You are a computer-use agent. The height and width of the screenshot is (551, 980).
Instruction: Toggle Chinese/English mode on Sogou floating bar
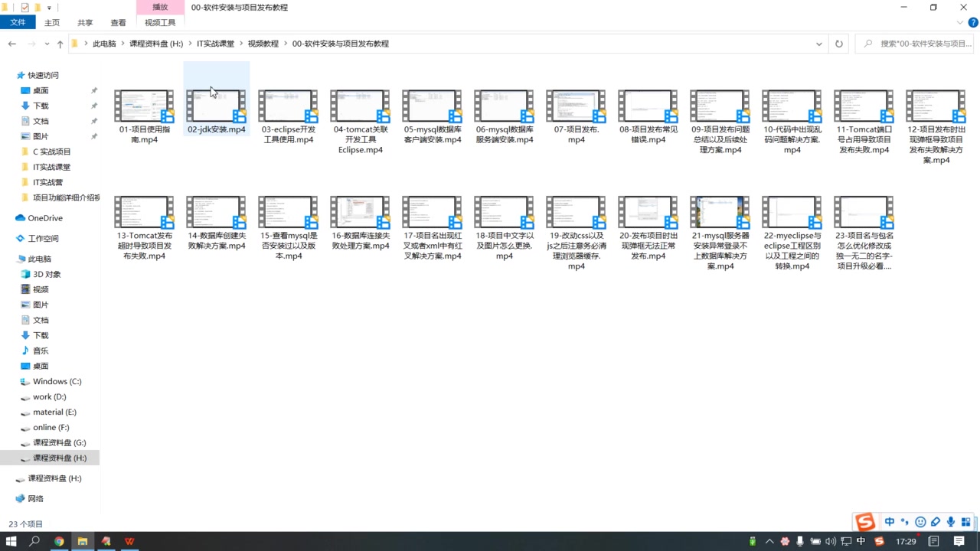coord(890,522)
